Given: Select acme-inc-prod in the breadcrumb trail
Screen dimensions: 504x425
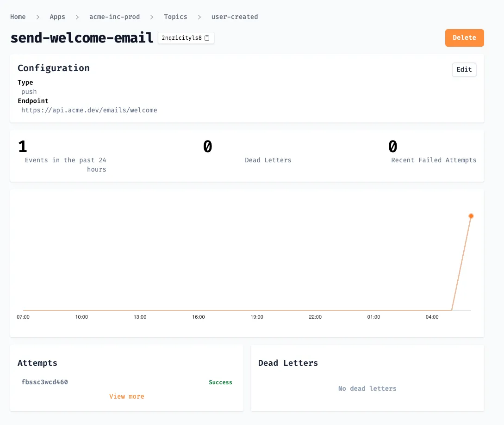Looking at the screenshot, I should [x=114, y=17].
